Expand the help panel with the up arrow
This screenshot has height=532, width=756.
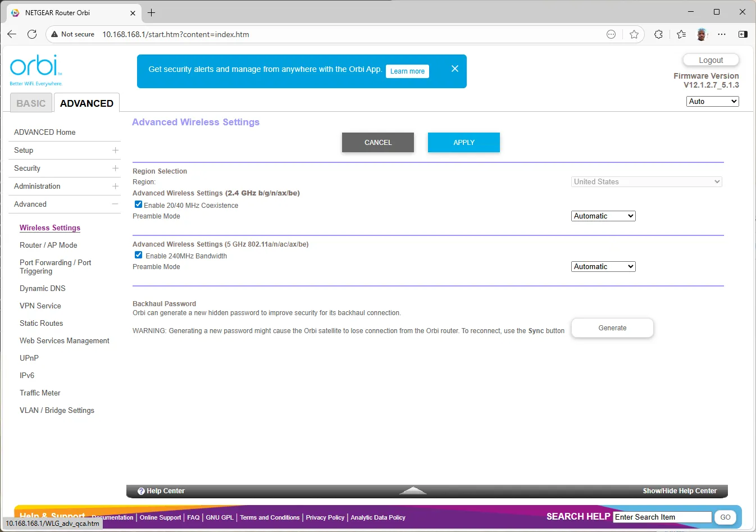coord(413,490)
